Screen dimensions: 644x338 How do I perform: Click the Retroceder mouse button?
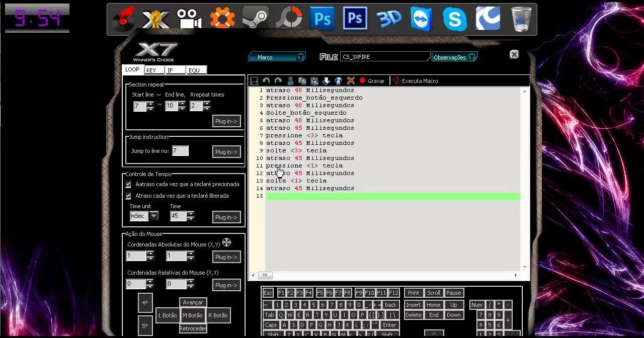click(x=193, y=328)
